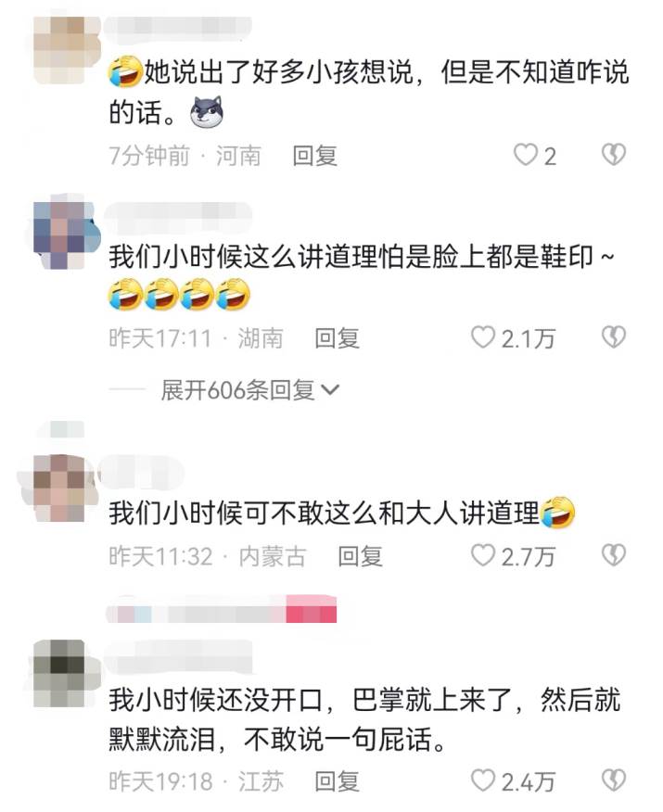Open first commenter's blurred avatar

[67, 50]
